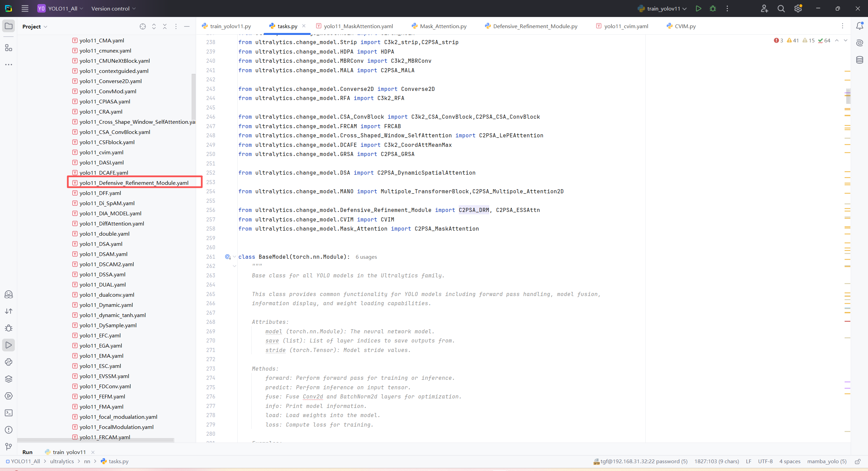Toggle read-only lock in status bar
The image size is (868, 471).
(857, 461)
